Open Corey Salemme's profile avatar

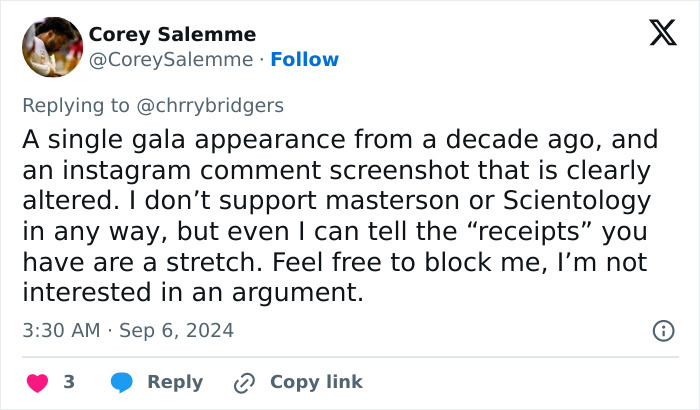tap(51, 47)
